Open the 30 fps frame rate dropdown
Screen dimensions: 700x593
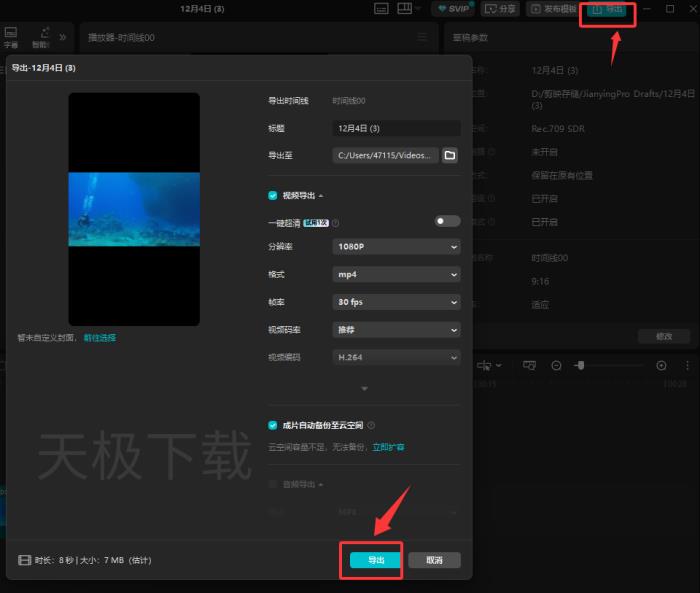[x=396, y=301]
